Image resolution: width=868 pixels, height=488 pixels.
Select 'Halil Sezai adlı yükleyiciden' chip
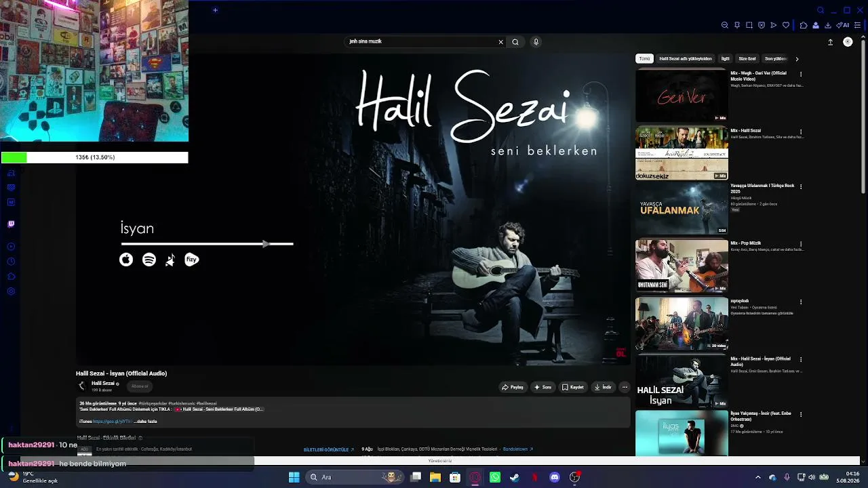pos(686,58)
